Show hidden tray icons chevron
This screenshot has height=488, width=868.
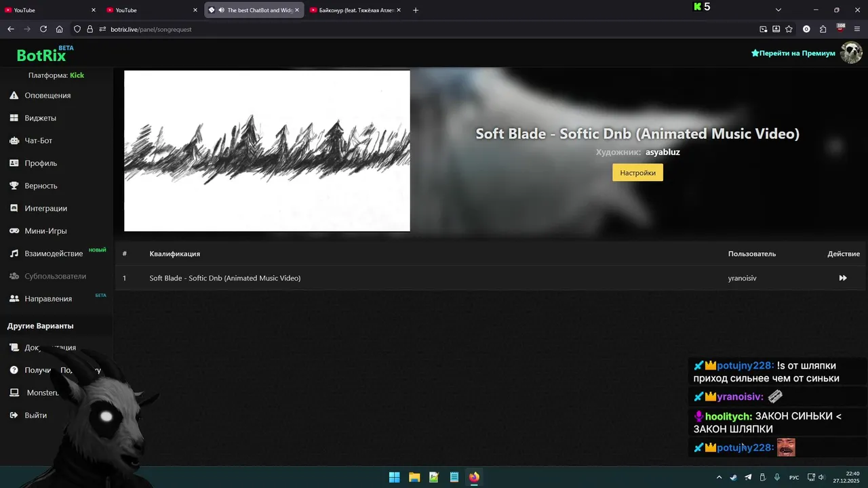(719, 477)
